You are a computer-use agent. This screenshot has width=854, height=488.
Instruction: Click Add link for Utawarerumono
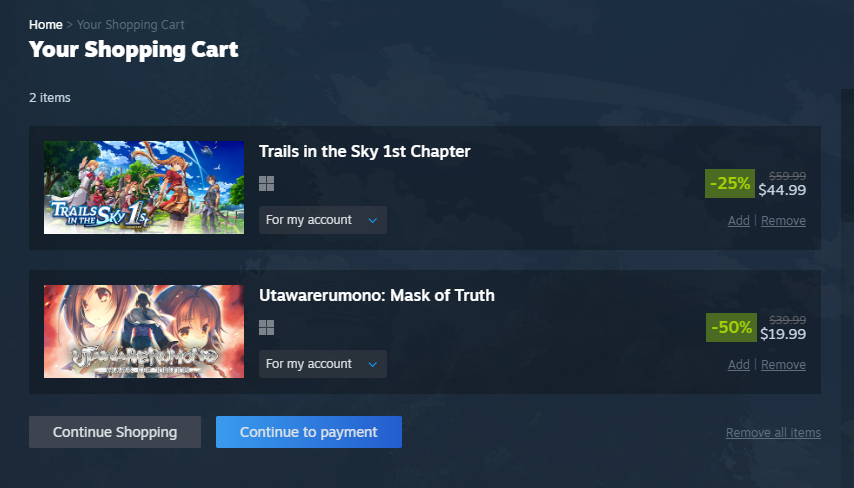739,364
